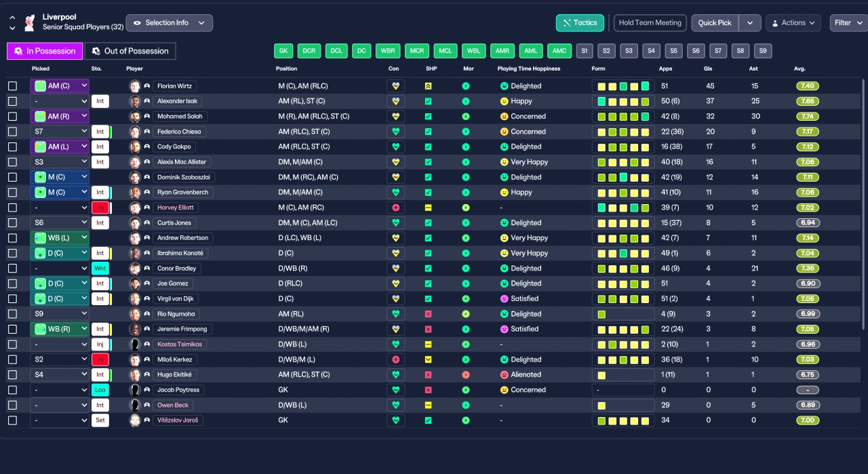Viewport: 868px width, 474px height.
Task: Click the Quick Pick button
Action: tap(715, 23)
